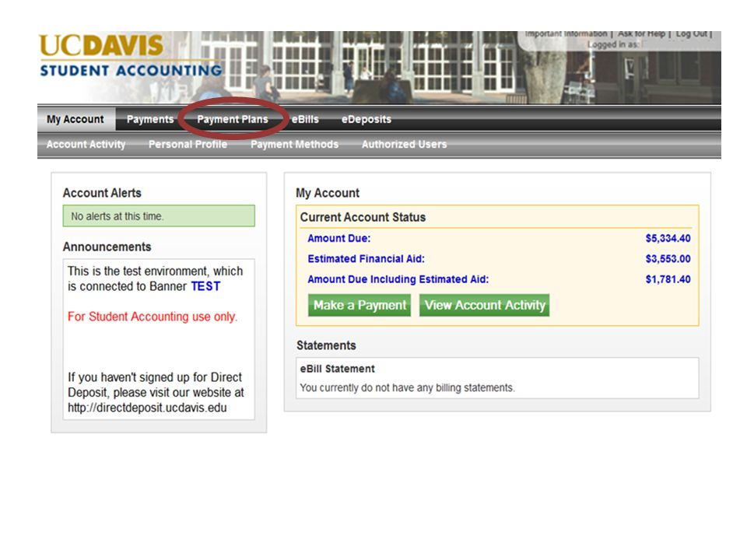Viewport: 747px width, 560px height.
Task: Click the View Account Activity button
Action: pyautogui.click(x=485, y=305)
